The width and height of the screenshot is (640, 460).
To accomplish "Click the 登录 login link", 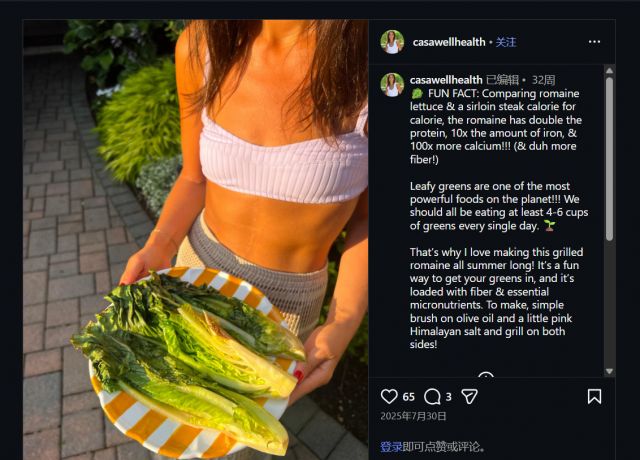I will tap(390, 446).
